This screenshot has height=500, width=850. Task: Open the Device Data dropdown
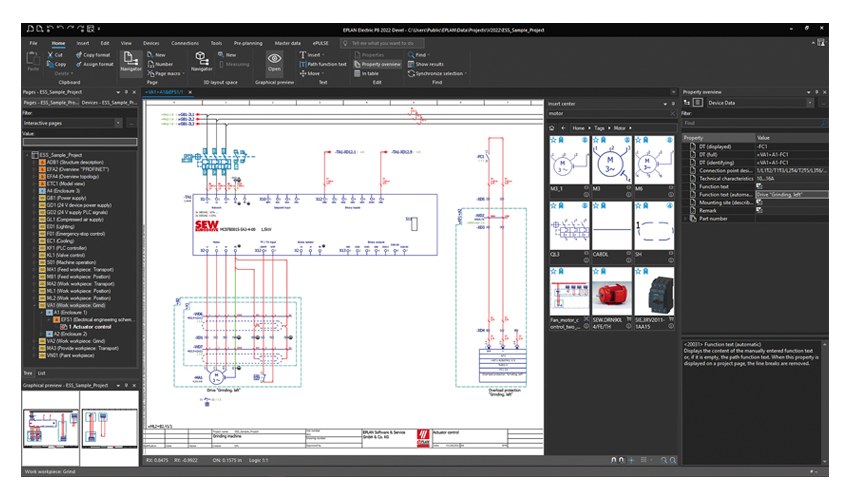click(810, 102)
